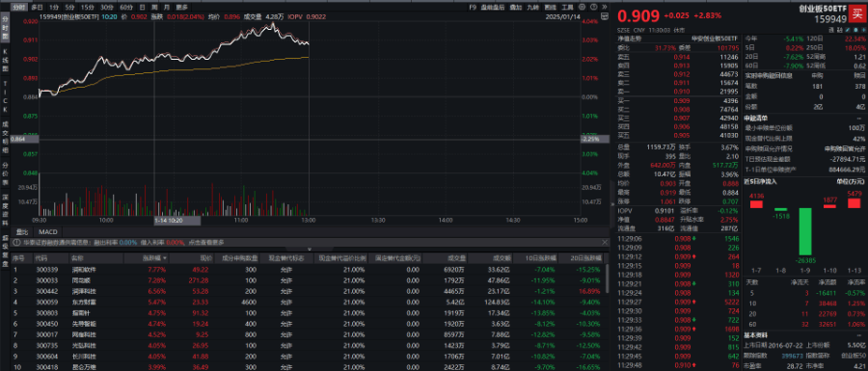This screenshot has height=371, width=868.
Task: Select the 东方财富 stock row
Action: point(308,302)
